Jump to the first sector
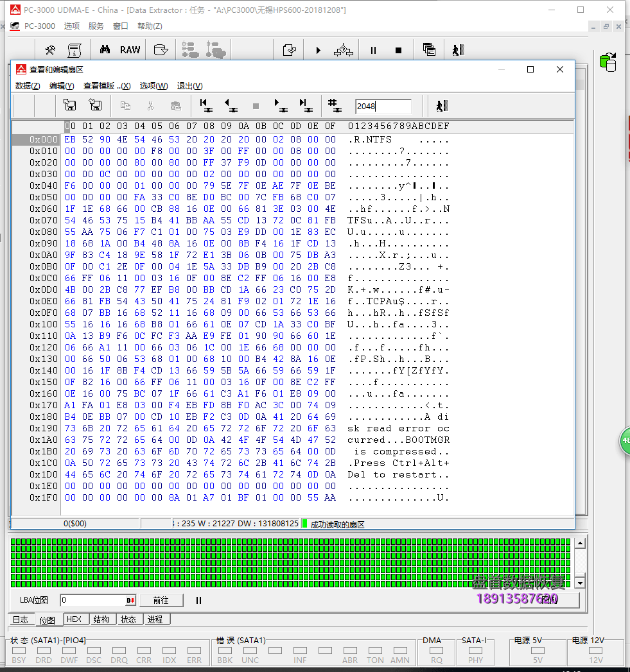Viewport: 630px width, 672px height. (x=206, y=105)
